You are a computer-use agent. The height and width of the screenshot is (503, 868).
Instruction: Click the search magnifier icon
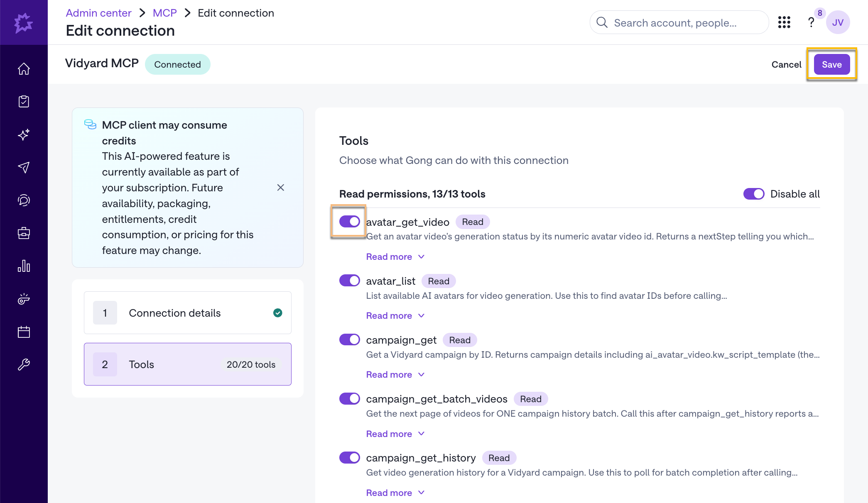(602, 22)
